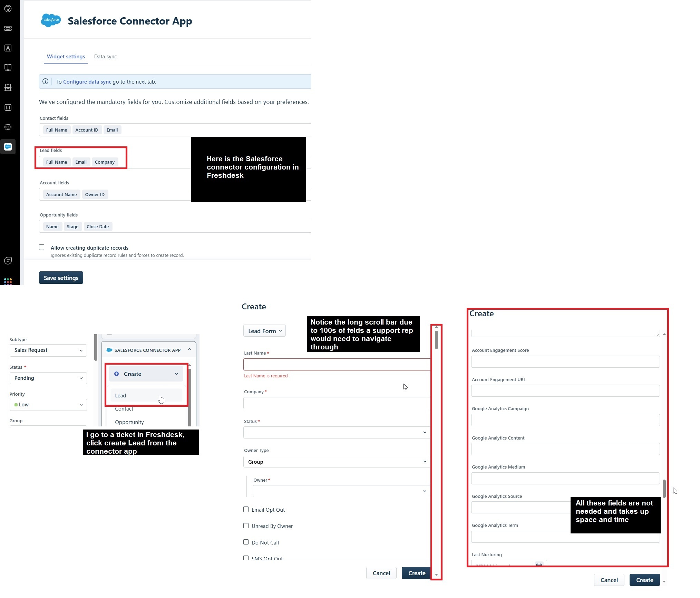Viewport: 700px width, 598px height.
Task: Expand the Create dropdown in connector widget
Action: pos(146,374)
